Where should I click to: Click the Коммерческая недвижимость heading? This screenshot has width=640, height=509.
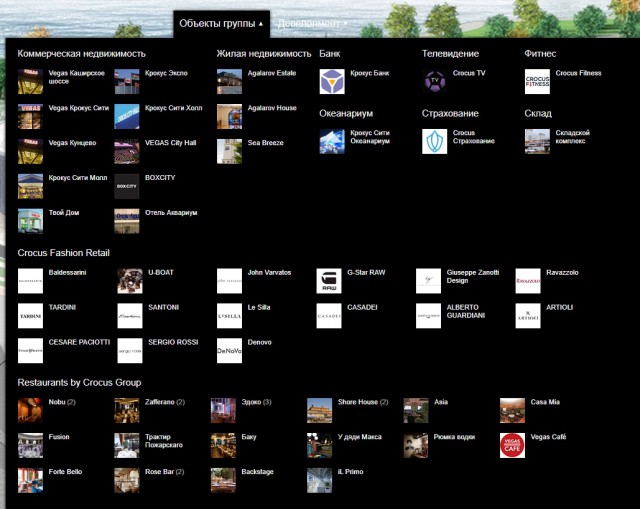coord(82,53)
